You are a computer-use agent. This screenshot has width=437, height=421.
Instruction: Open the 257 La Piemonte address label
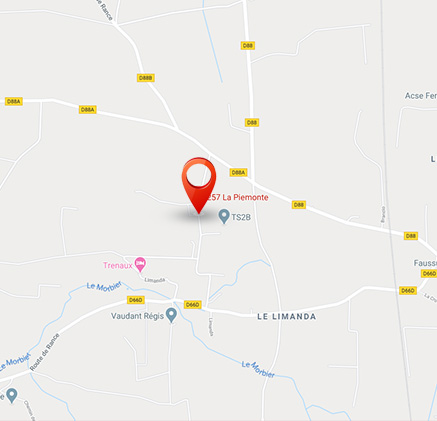pyautogui.click(x=238, y=197)
